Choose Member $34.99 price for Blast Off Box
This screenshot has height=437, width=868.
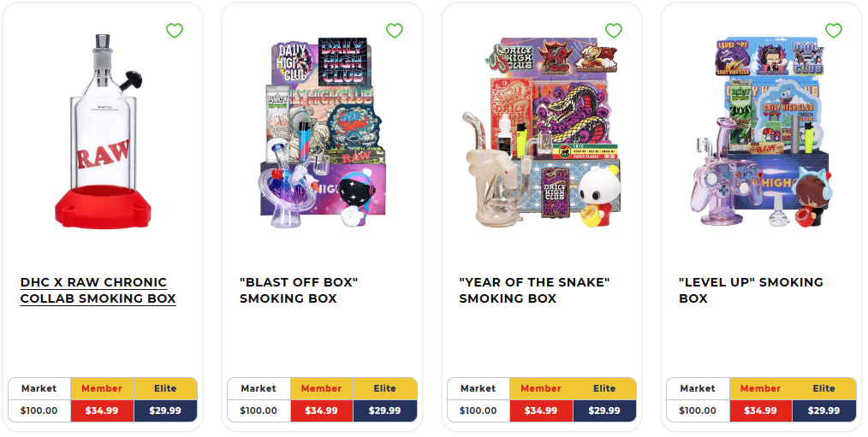(322, 410)
